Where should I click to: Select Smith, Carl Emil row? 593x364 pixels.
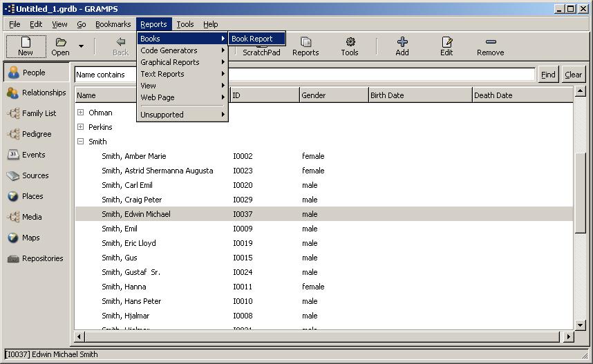tap(324, 185)
